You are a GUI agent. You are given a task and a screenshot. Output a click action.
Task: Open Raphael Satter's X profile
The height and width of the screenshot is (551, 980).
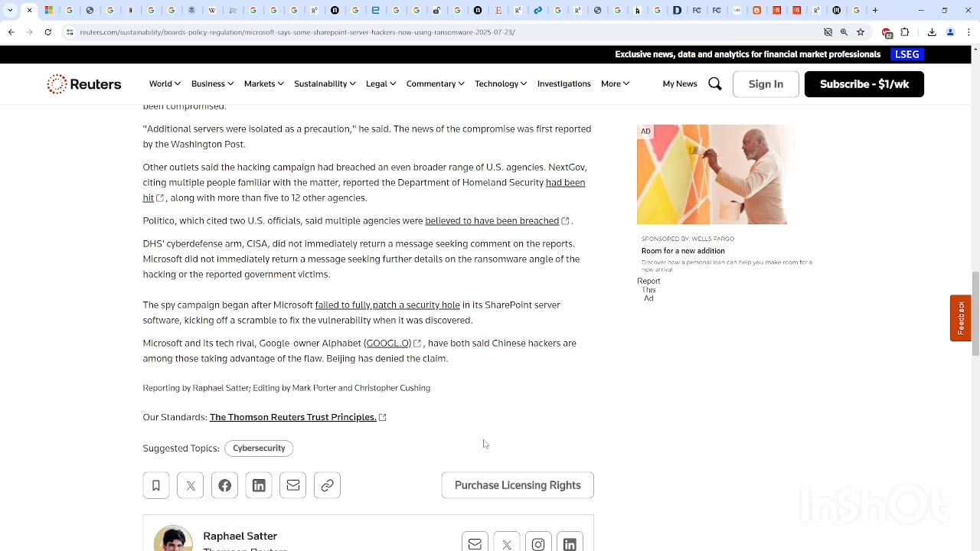507,543
